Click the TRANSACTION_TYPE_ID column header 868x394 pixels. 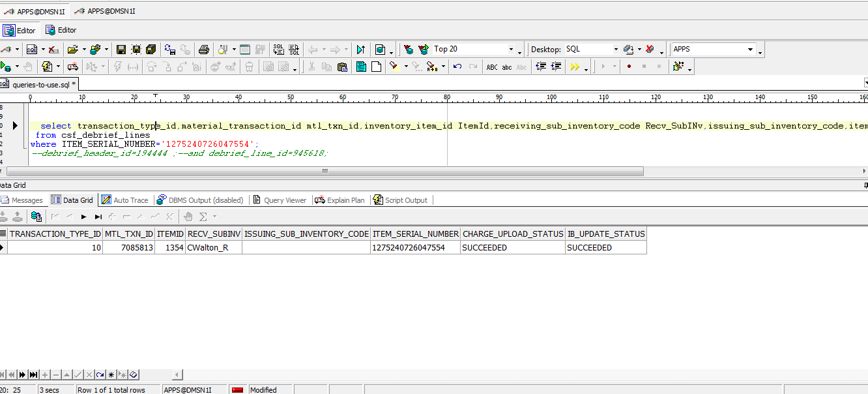pyautogui.click(x=55, y=234)
